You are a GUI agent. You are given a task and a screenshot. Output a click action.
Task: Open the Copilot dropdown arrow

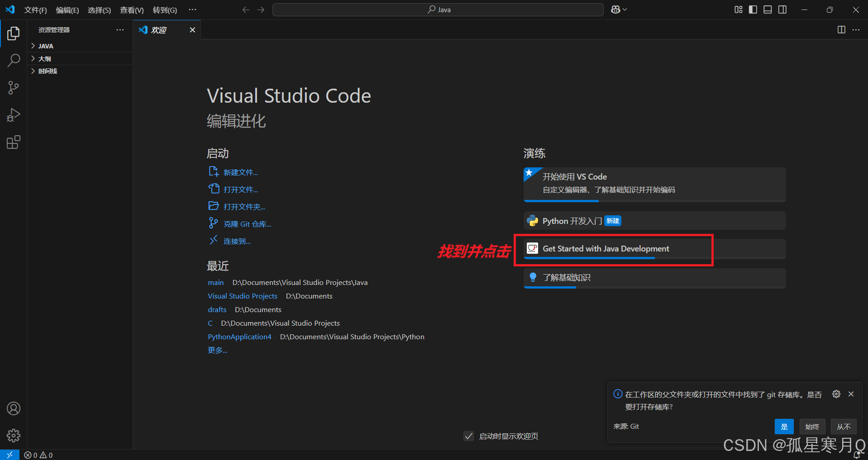coord(625,9)
